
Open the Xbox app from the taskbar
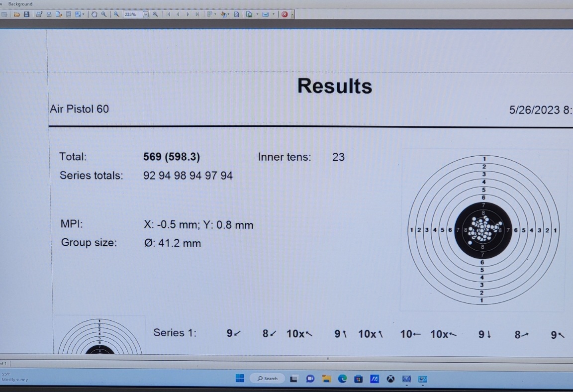[390, 379]
